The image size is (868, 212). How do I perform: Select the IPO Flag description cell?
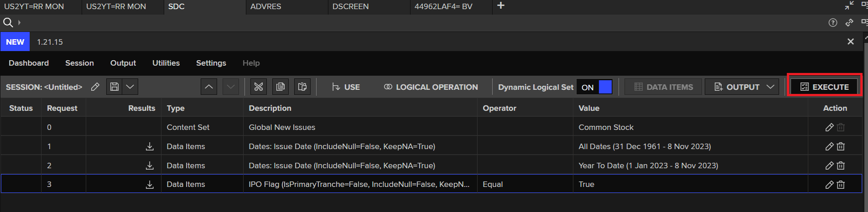(x=359, y=184)
